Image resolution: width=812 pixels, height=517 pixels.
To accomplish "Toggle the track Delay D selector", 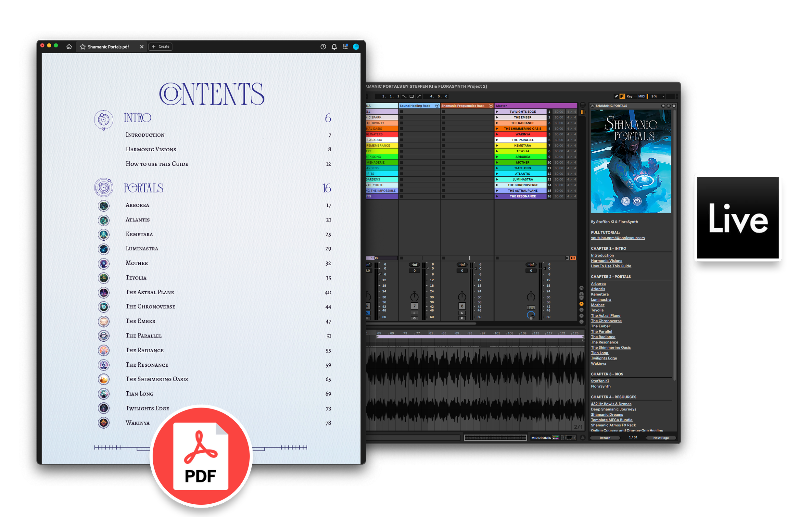I will click(581, 310).
